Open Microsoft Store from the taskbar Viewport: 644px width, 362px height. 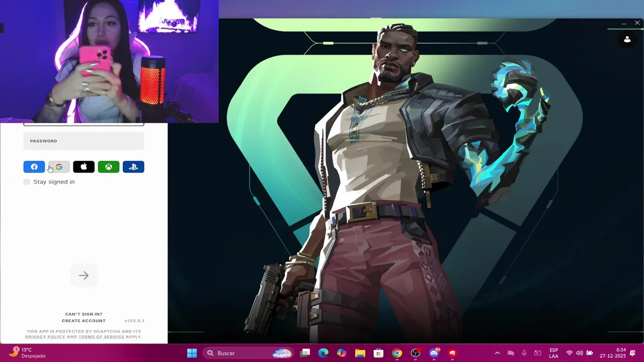[x=379, y=353]
